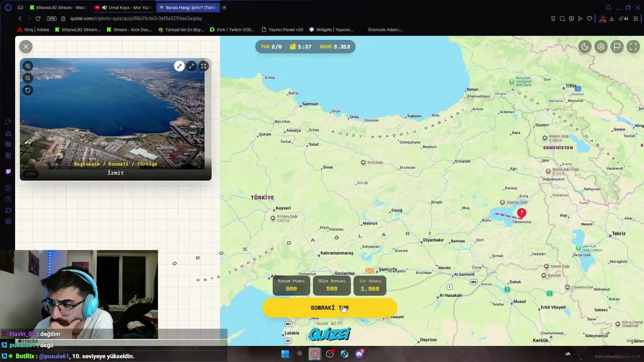This screenshot has width=644, height=362.
Task: Click the İzmit answer caption
Action: (x=115, y=172)
